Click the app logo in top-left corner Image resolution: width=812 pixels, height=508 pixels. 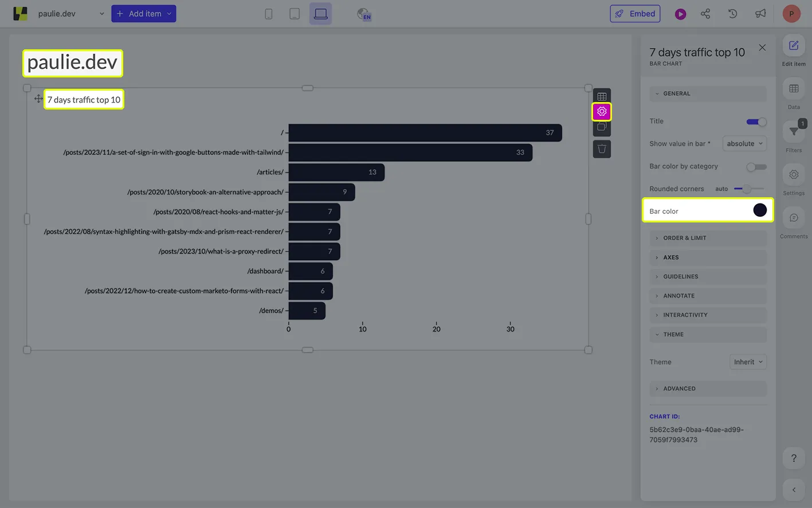(x=21, y=14)
